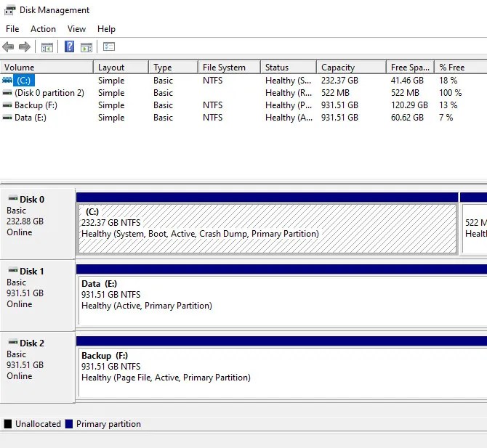Click the Healthy (A... status cell
The height and width of the screenshot is (448, 487).
tap(289, 118)
